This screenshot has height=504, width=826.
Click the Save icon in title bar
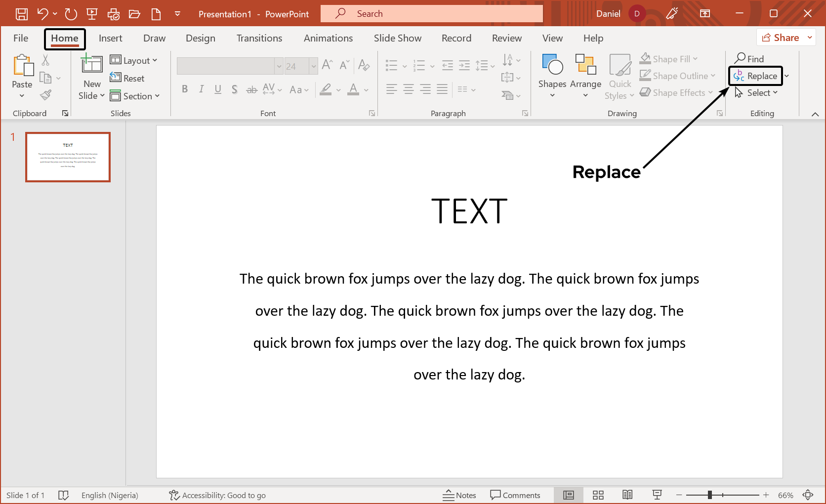tap(22, 14)
